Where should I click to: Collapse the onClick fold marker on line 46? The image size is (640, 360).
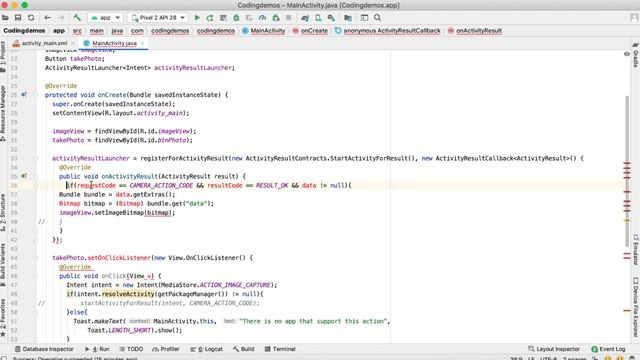(36, 276)
